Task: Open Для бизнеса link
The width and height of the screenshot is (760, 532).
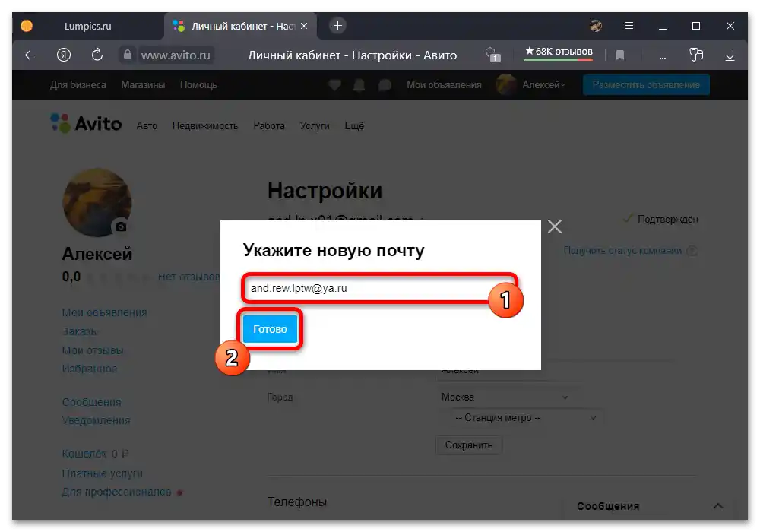Action: point(78,85)
